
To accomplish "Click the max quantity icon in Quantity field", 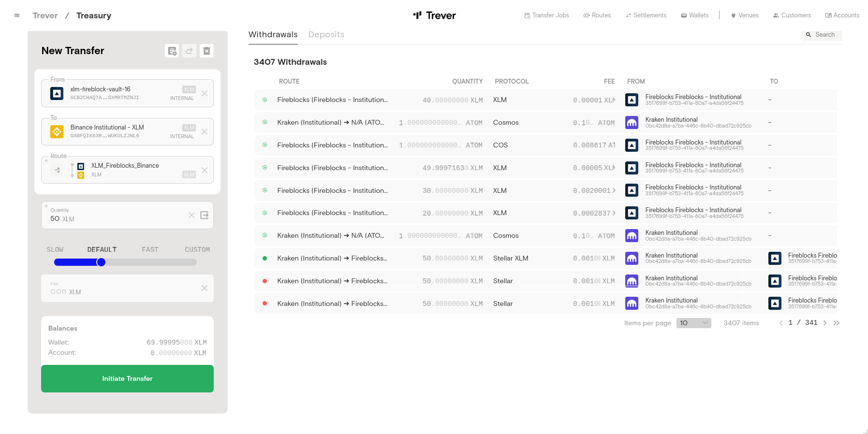I will pos(205,215).
